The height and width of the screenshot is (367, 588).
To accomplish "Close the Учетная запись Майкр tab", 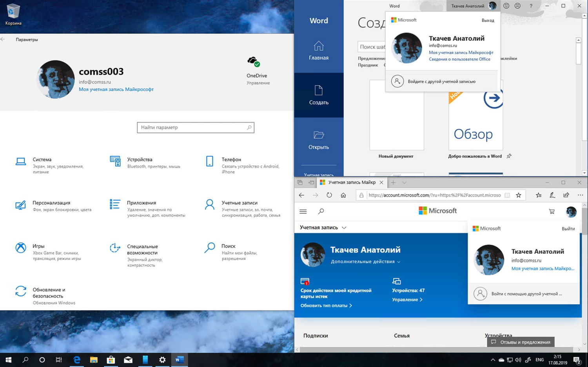I will pos(381,183).
